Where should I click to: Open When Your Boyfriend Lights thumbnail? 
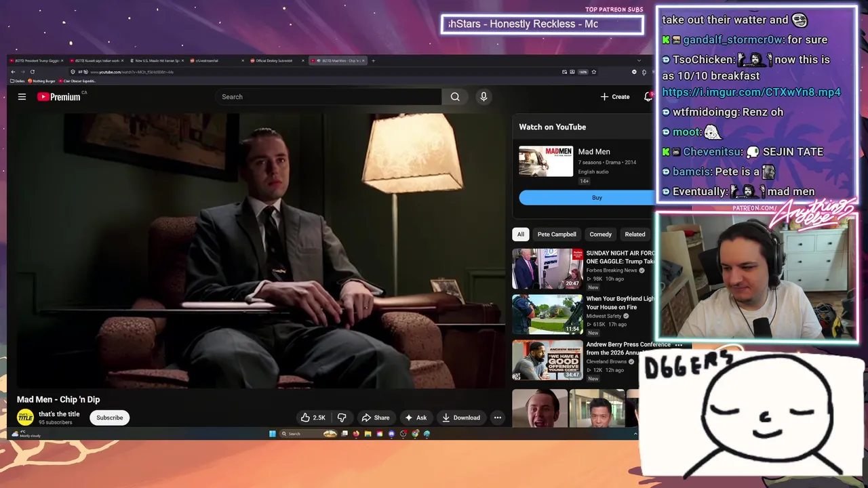click(547, 314)
